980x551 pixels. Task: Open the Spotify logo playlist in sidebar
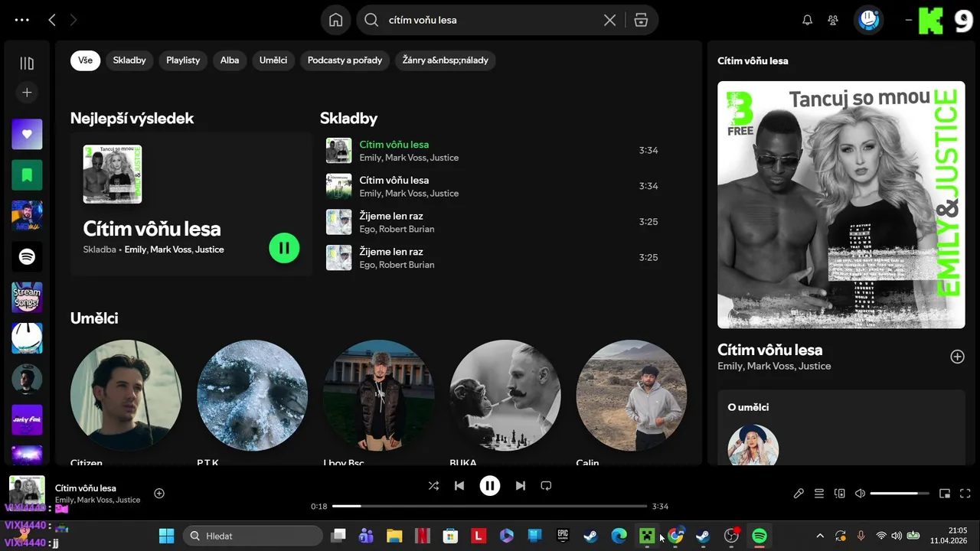pyautogui.click(x=27, y=256)
